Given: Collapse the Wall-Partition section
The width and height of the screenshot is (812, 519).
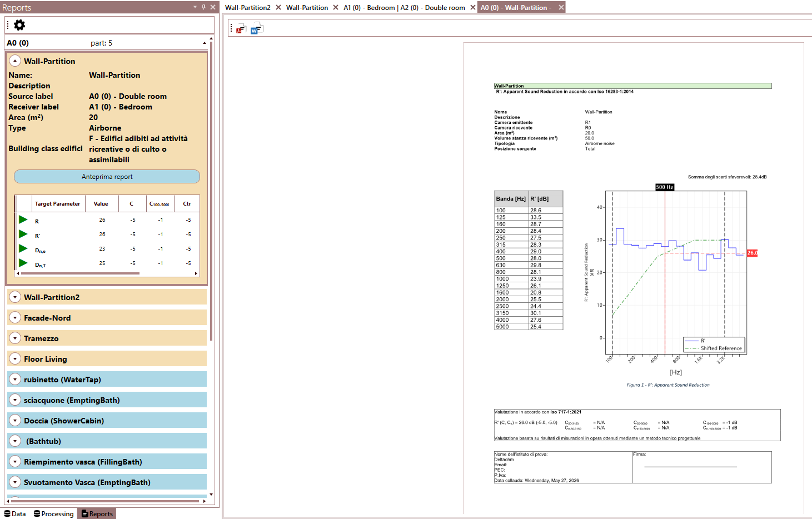Looking at the screenshot, I should click(x=15, y=61).
